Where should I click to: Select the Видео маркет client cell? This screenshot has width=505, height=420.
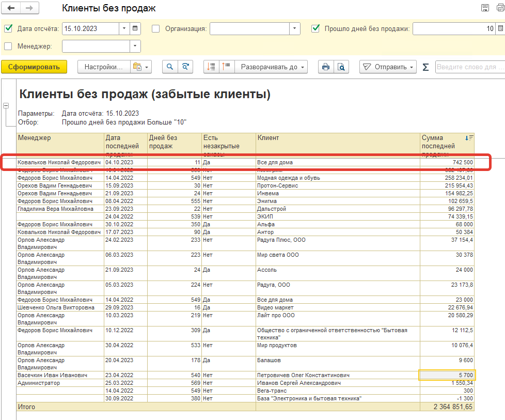pyautogui.click(x=338, y=307)
